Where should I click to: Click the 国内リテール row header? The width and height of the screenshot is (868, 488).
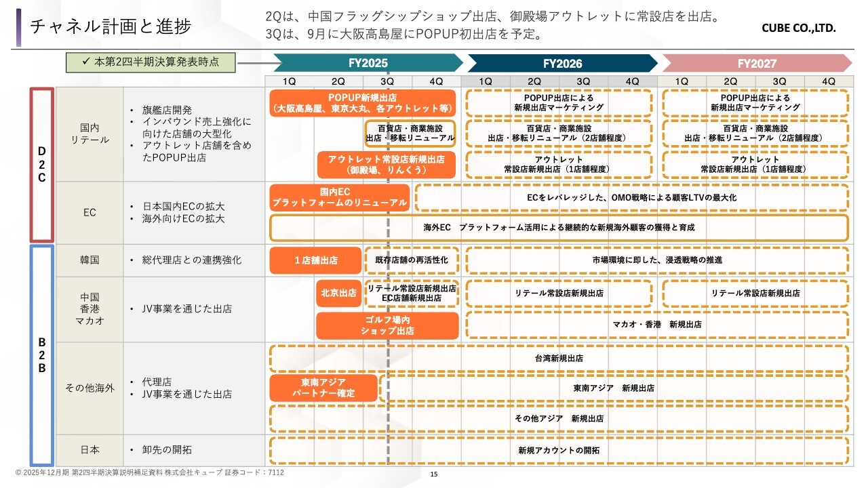[90, 134]
